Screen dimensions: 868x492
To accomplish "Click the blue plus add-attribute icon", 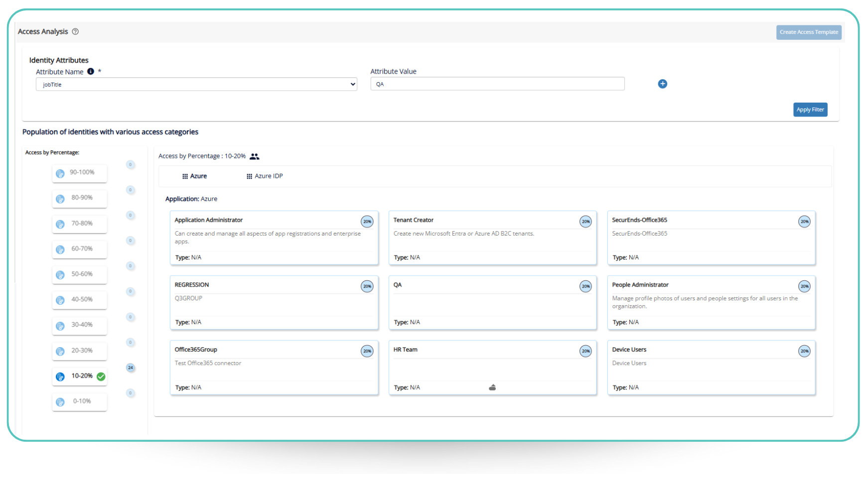I will pos(662,84).
